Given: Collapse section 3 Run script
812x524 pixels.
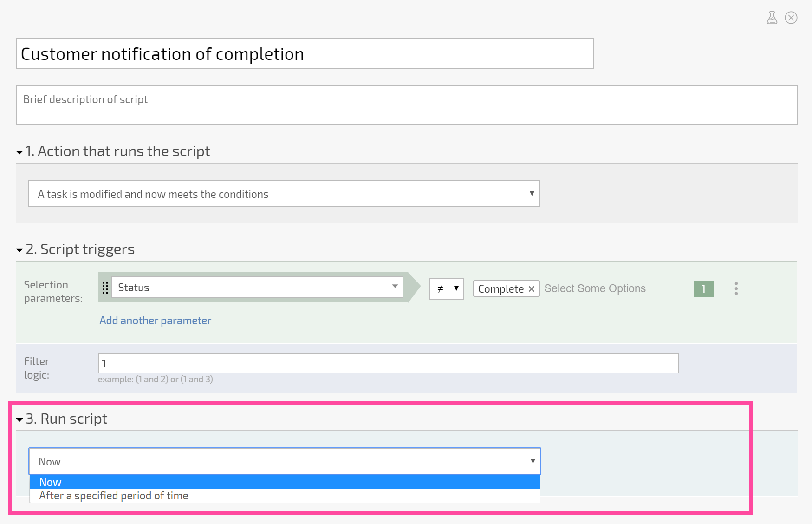Looking at the screenshot, I should [x=19, y=419].
